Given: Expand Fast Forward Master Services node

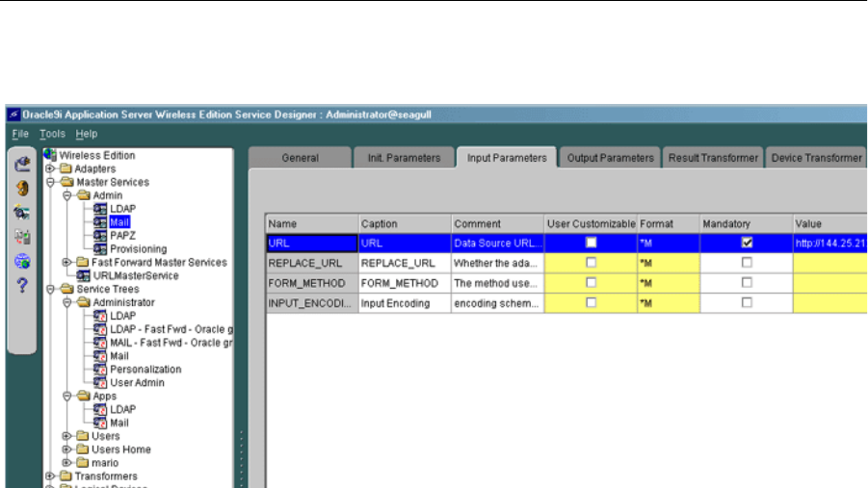Looking at the screenshot, I should pos(67,262).
